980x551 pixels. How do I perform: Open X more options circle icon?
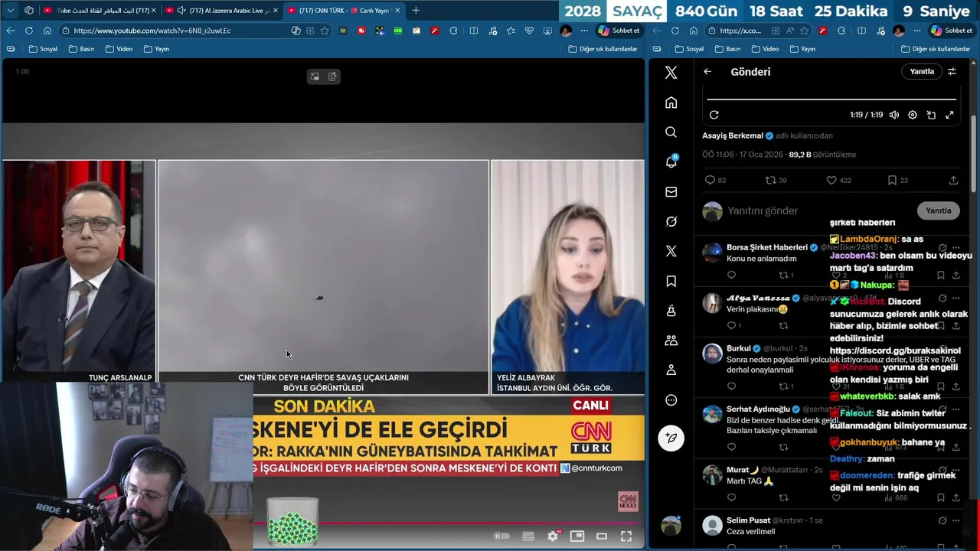pyautogui.click(x=671, y=400)
